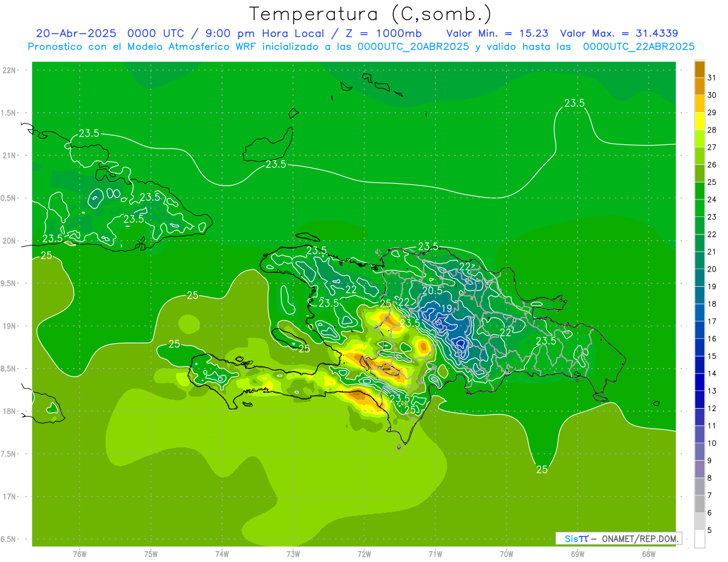Image resolution: width=728 pixels, height=562 pixels.
Task: Click the '24' value on color scale
Action: pyautogui.click(x=712, y=199)
